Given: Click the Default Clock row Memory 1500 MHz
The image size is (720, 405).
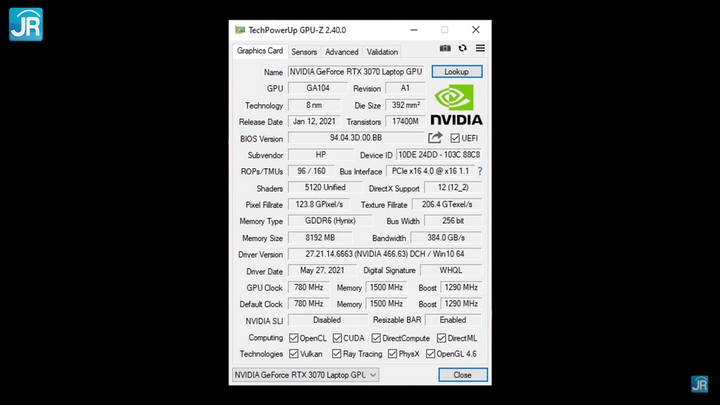Looking at the screenshot, I should [x=386, y=304].
